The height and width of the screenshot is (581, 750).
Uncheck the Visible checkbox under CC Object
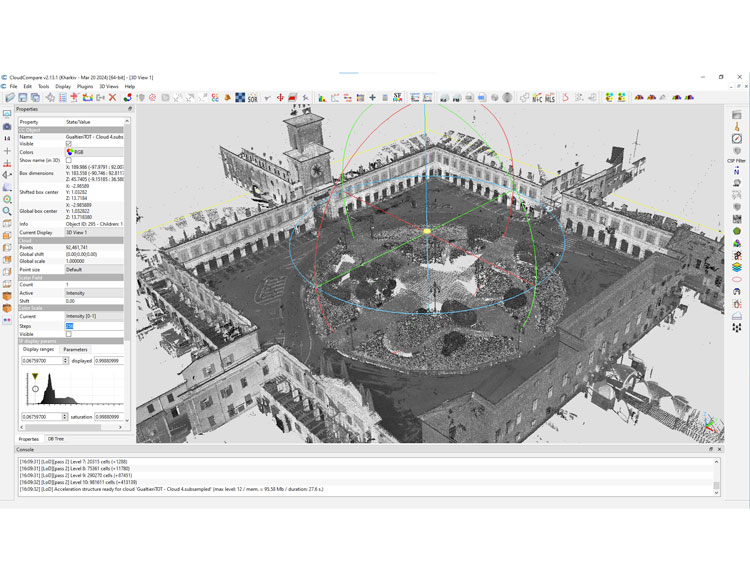[x=68, y=144]
